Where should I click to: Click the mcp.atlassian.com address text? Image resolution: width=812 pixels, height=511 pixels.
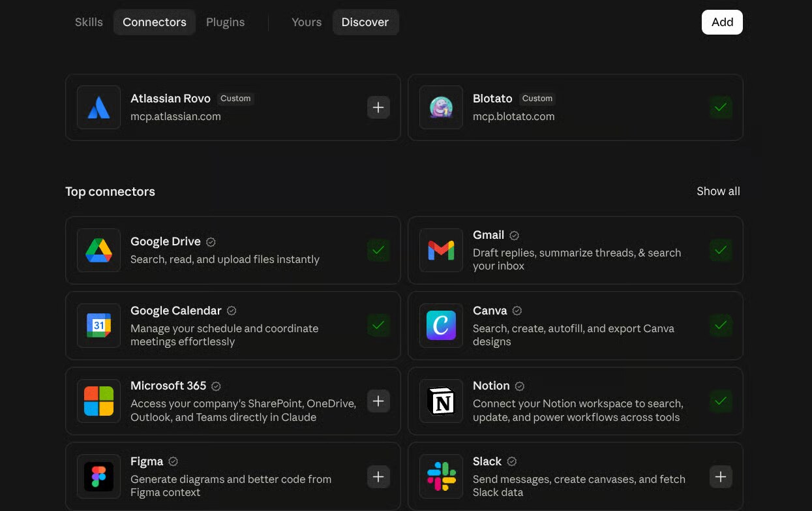pyautogui.click(x=175, y=117)
